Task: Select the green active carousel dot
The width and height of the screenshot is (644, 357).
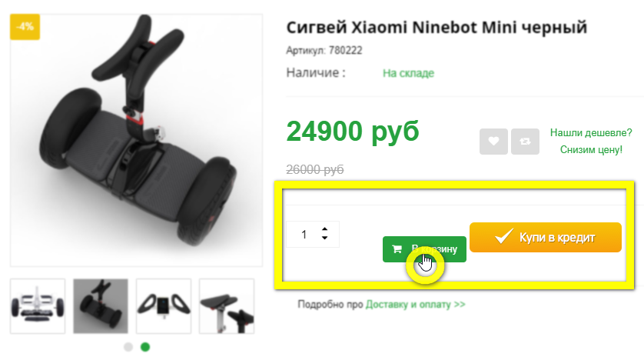Action: pyautogui.click(x=145, y=347)
